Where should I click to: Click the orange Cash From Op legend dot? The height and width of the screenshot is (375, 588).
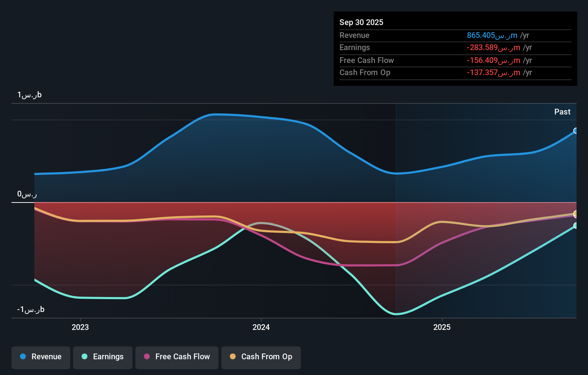coord(232,357)
